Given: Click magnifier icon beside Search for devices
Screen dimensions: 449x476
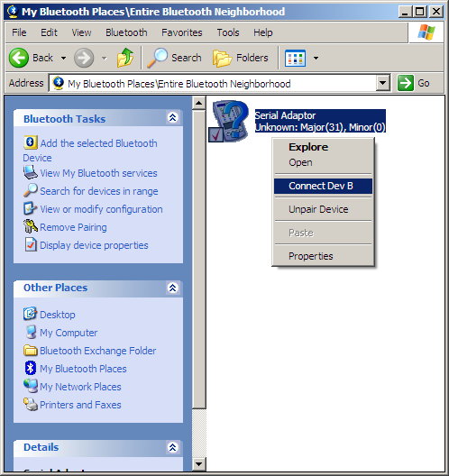Looking at the screenshot, I should point(31,190).
